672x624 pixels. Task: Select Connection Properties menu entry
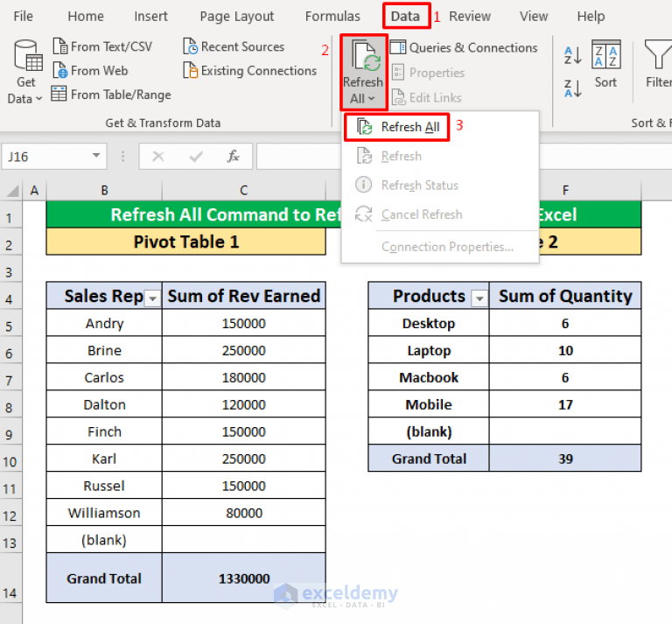(x=440, y=247)
